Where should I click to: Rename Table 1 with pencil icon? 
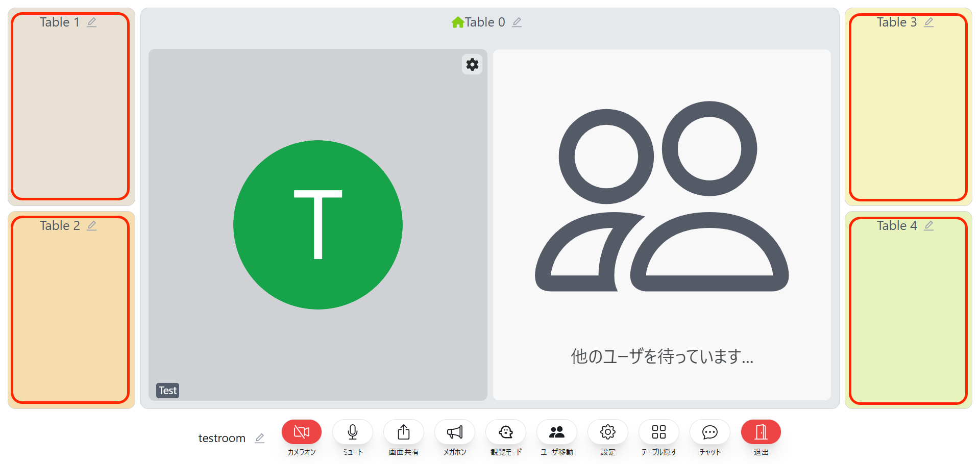tap(92, 22)
